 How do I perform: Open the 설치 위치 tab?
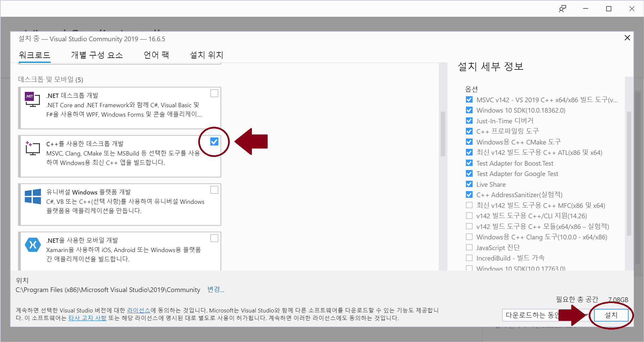[x=207, y=55]
